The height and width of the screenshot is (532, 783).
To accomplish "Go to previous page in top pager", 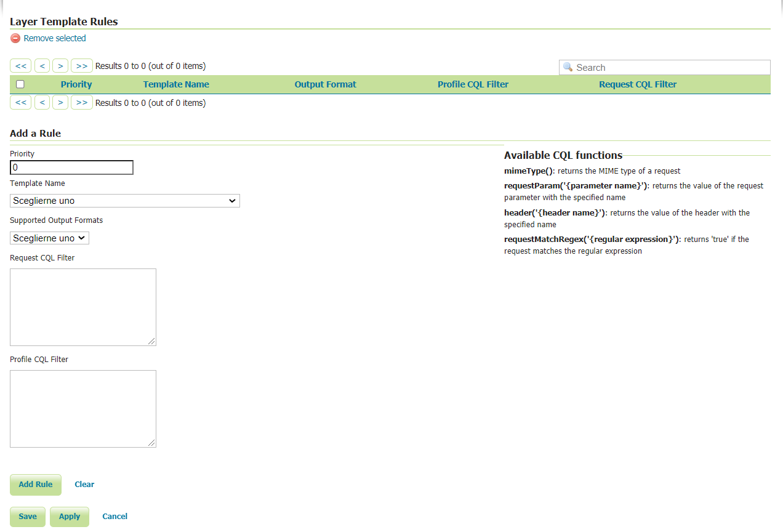I will pos(42,66).
